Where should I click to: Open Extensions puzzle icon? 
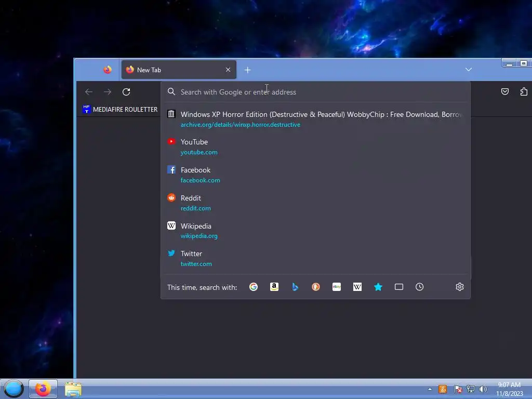click(x=524, y=91)
